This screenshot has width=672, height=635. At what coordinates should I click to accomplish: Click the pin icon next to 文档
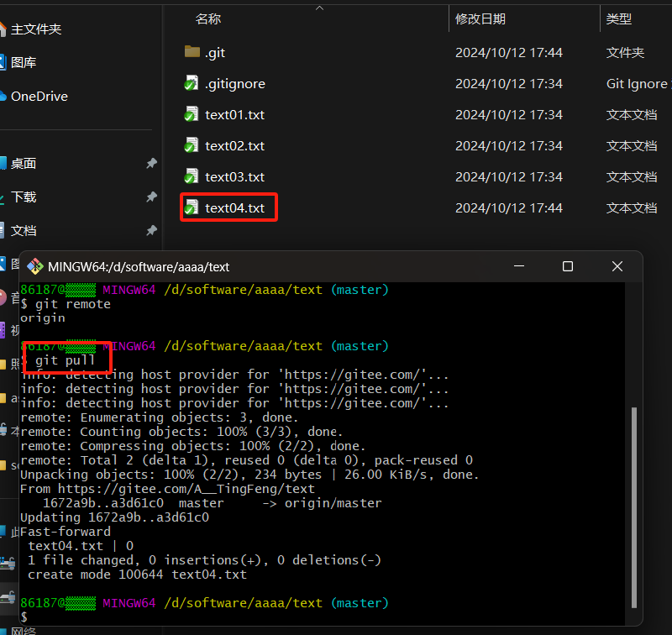tap(151, 230)
